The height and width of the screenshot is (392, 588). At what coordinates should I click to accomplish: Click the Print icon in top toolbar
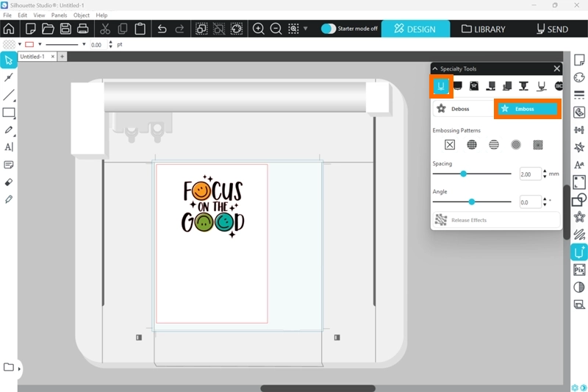[x=83, y=29]
